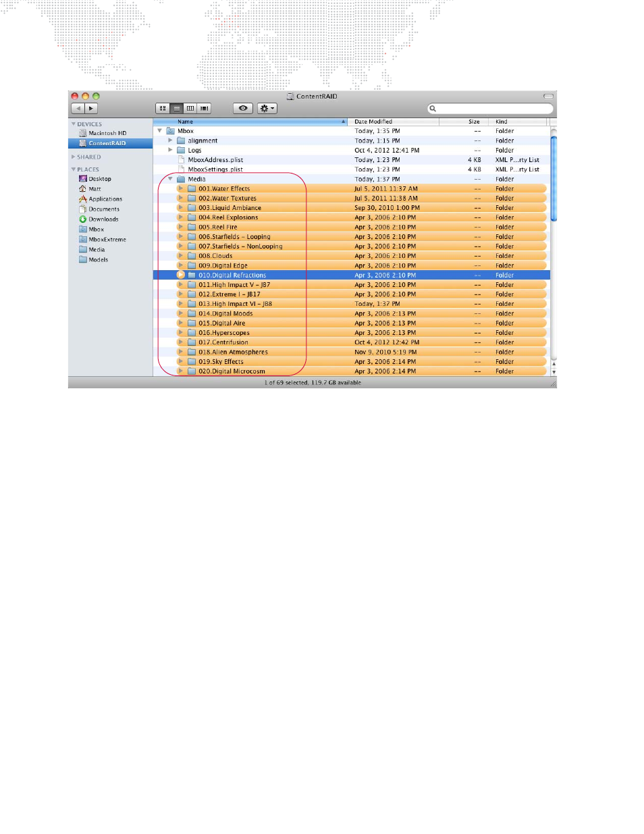Select 013.High Impact VI - JB8 row
This screenshot has height=834, width=644.
[352, 304]
